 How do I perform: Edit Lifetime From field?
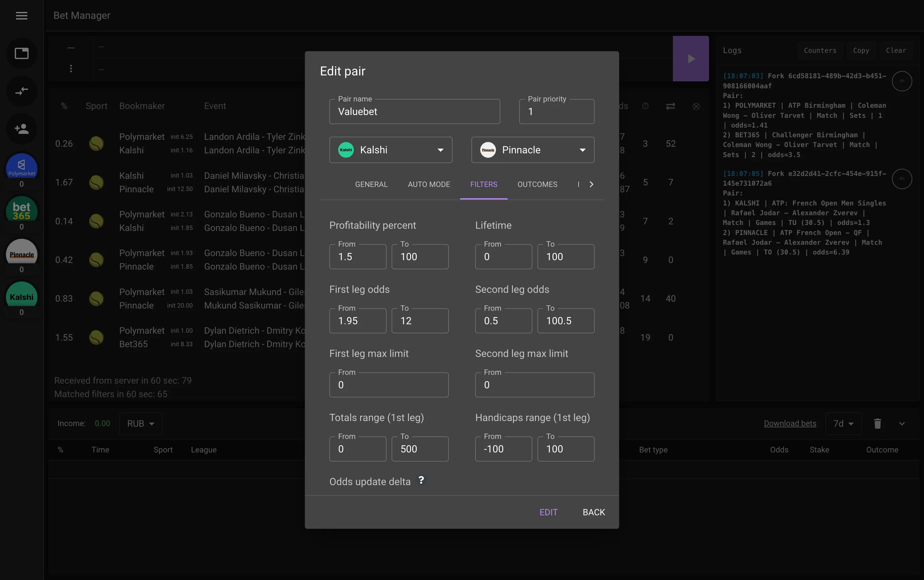click(503, 257)
